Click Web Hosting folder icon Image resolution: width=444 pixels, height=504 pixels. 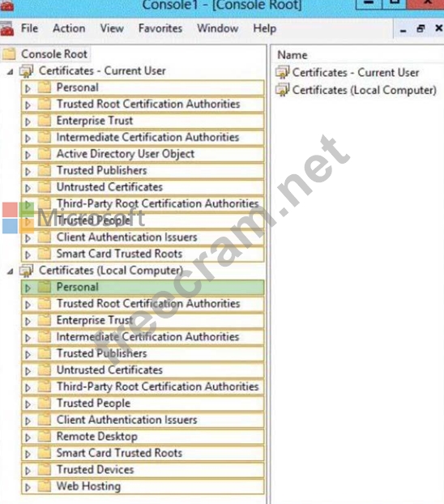[x=44, y=486]
